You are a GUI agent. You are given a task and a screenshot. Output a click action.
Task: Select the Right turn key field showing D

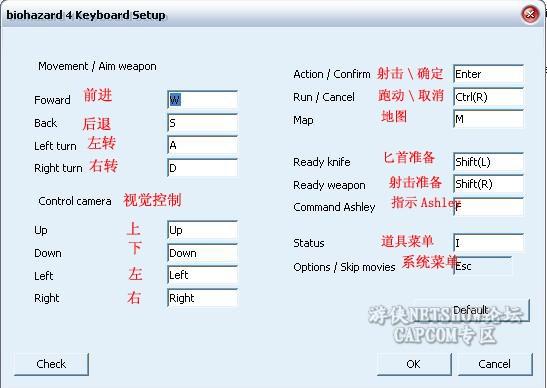click(202, 168)
